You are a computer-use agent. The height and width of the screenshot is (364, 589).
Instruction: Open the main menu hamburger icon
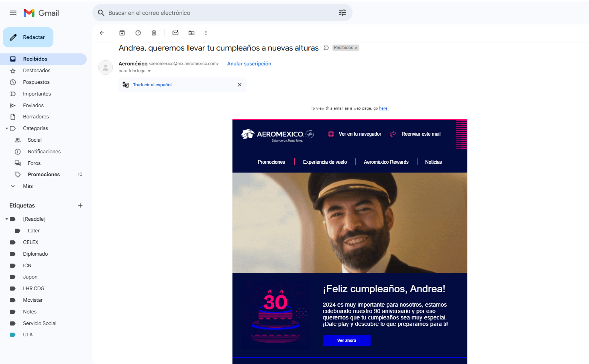pos(13,13)
